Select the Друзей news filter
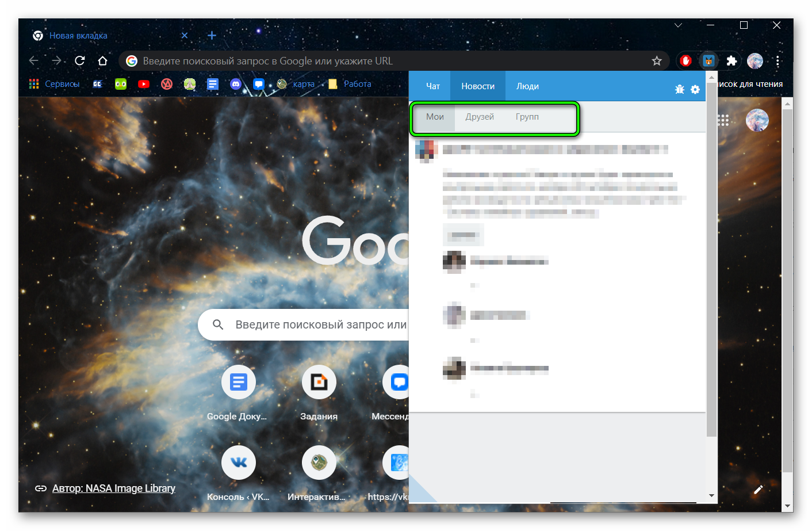Image resolution: width=812 pixels, height=531 pixels. coord(480,117)
